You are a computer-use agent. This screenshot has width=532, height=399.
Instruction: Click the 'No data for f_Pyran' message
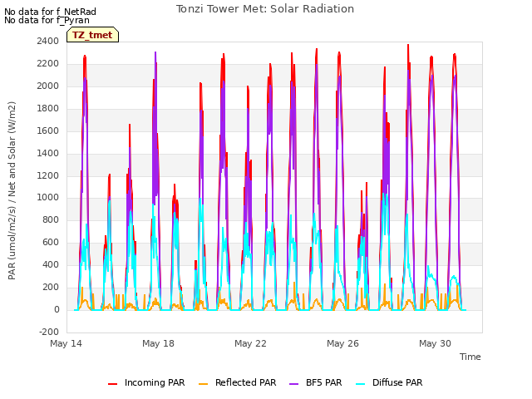47,20
